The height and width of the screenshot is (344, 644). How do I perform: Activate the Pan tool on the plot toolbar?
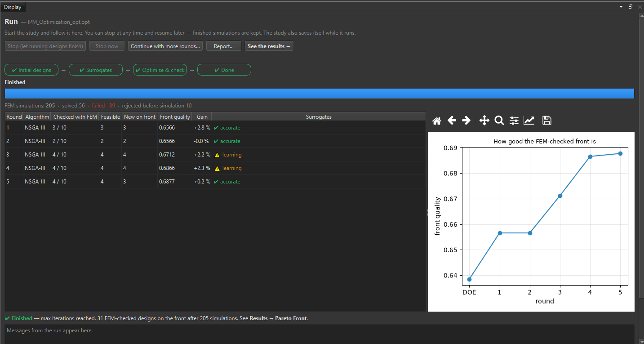click(484, 121)
